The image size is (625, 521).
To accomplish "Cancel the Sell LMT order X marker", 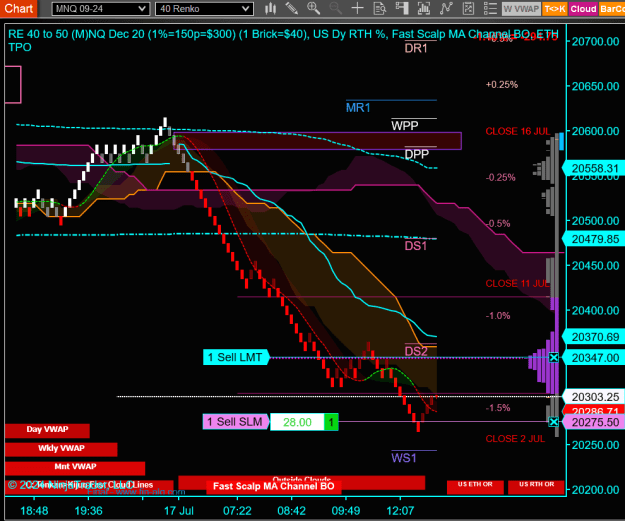I will (554, 358).
